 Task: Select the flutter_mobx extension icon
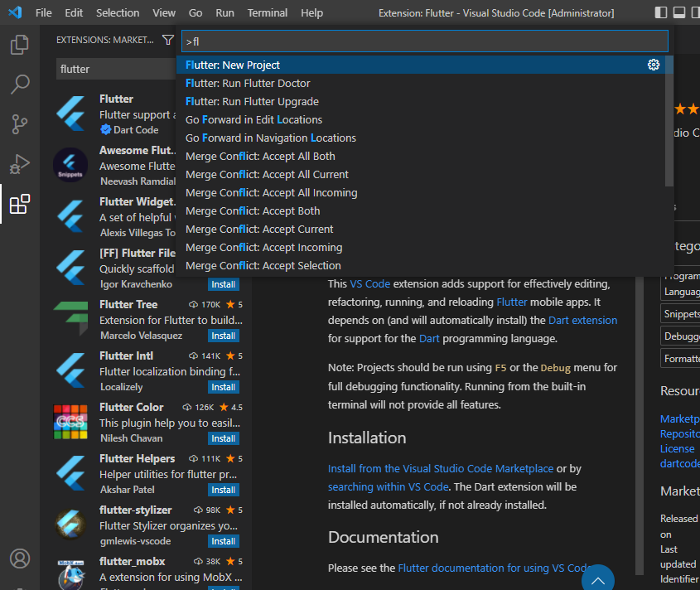(x=71, y=574)
